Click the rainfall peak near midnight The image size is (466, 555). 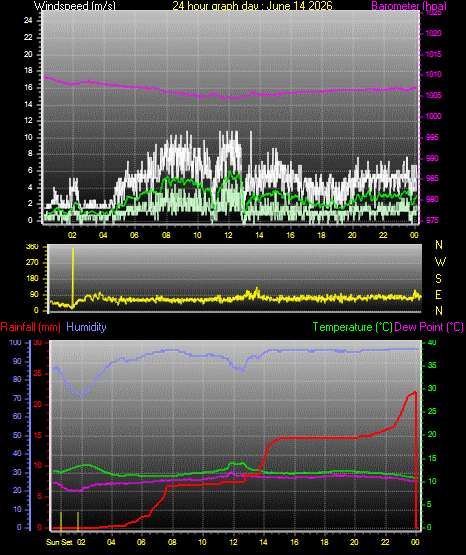(x=415, y=392)
